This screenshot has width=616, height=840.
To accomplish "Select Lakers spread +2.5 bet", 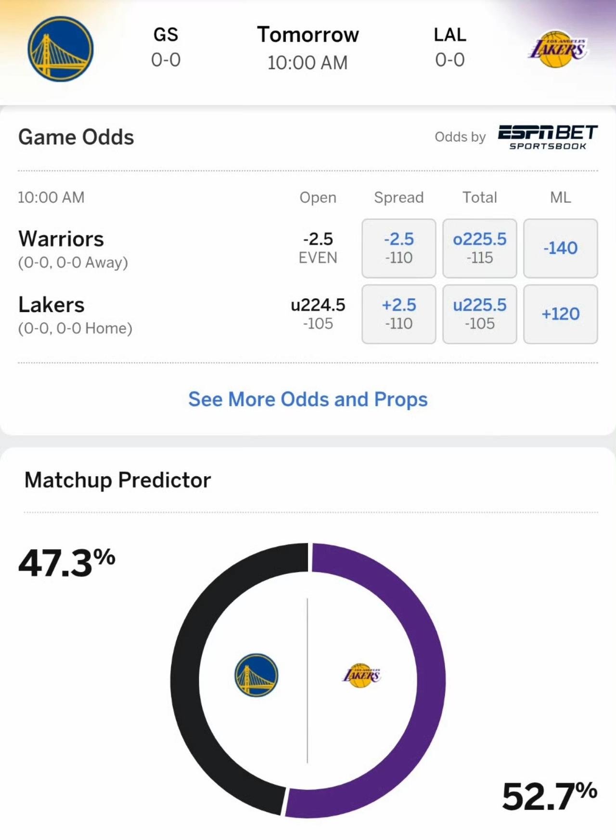I will 398,314.
